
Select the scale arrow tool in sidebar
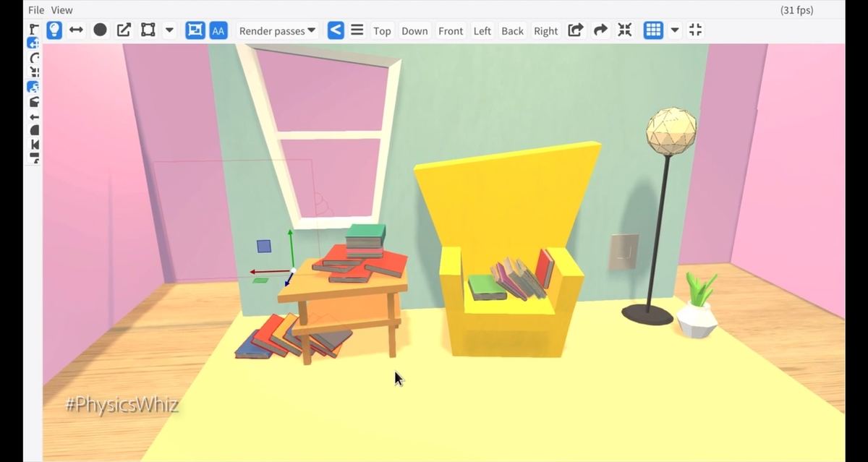pos(34,72)
